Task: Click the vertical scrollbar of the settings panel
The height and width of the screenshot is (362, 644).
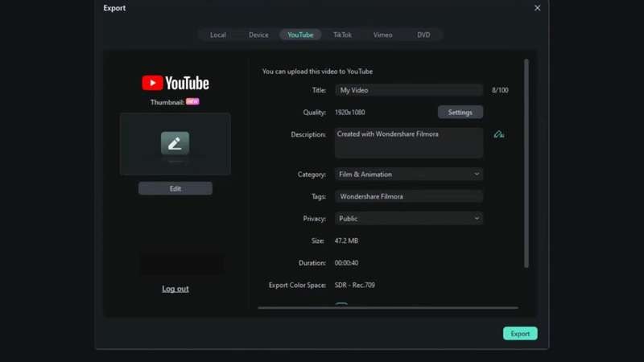Action: 526,163
